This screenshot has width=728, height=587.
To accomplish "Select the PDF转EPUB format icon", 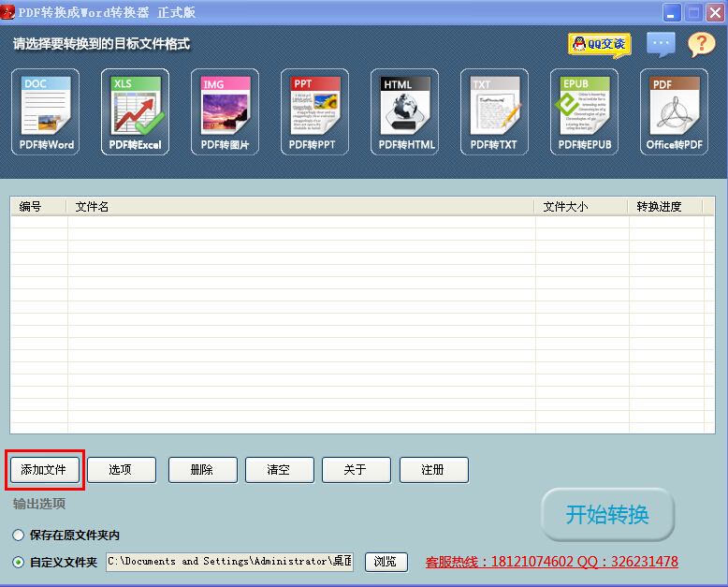I will click(584, 112).
